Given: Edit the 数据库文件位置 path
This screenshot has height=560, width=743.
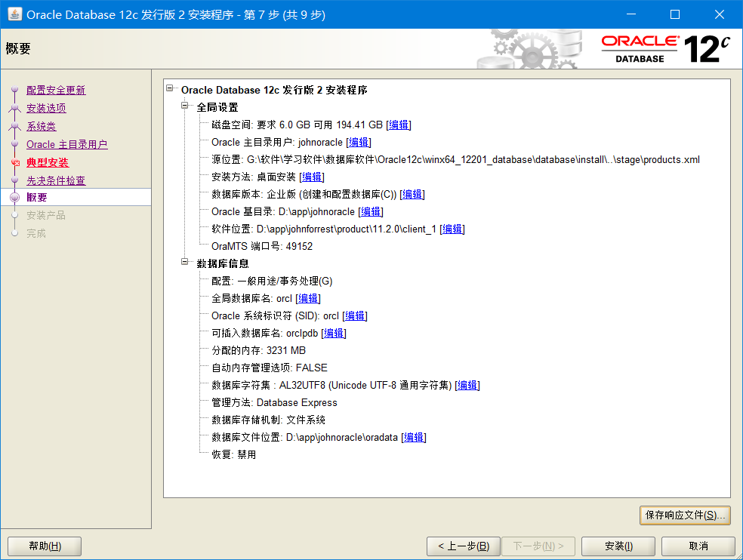Looking at the screenshot, I should (x=414, y=437).
